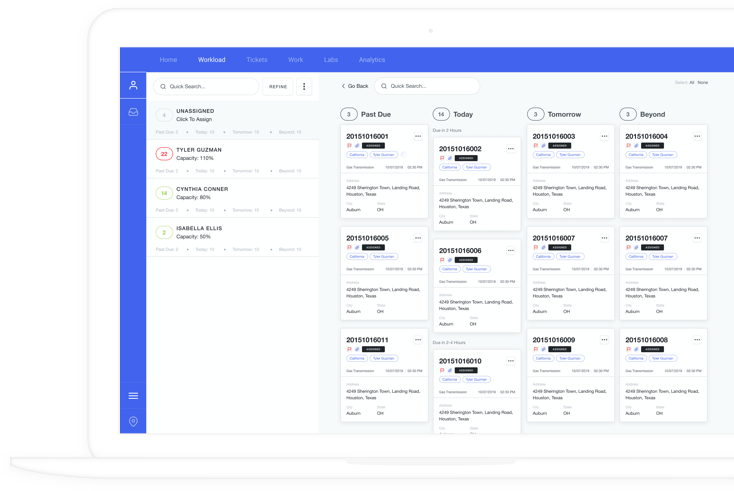734x491 pixels.
Task: Click the flag icon on ticket 20151016004
Action: (x=628, y=146)
